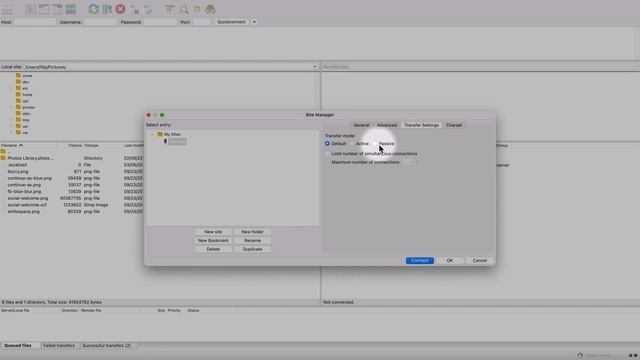This screenshot has height=360, width=640.
Task: Collapse the My Sites tree node
Action: tap(152, 134)
